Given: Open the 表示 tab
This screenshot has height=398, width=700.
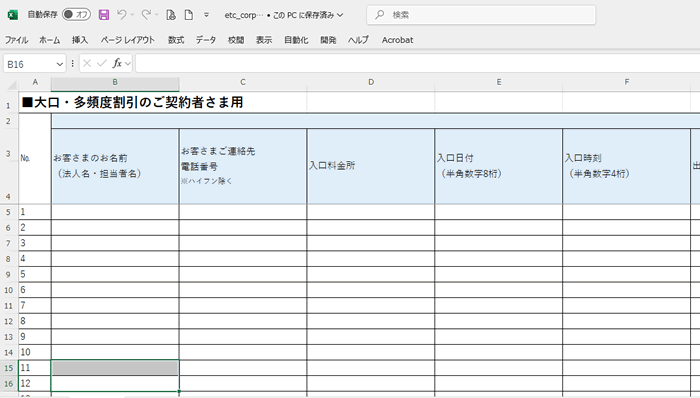Looking at the screenshot, I should coord(264,40).
